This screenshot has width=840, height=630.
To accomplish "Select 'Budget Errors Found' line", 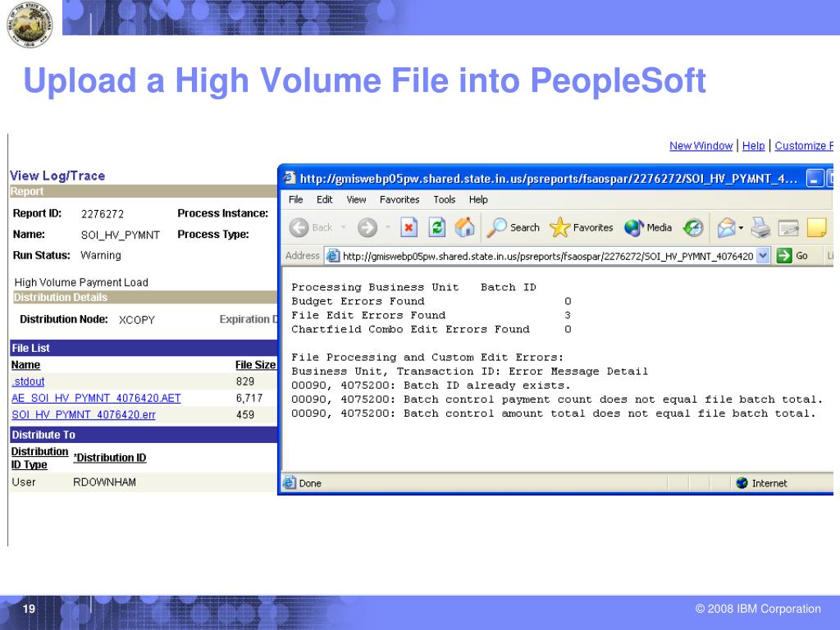I will click(431, 301).
